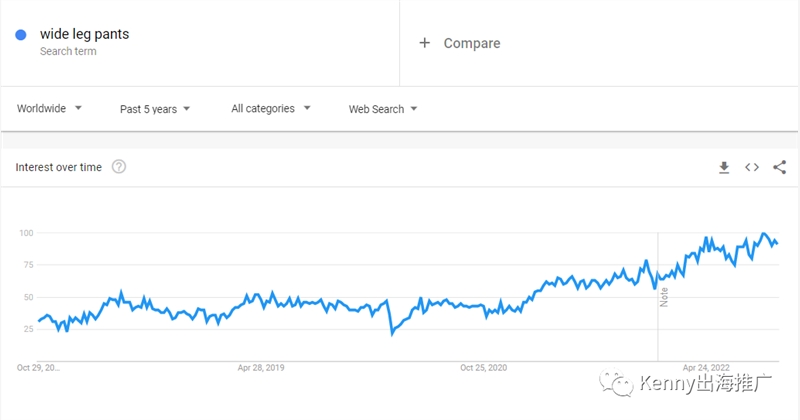Viewport: 800px width, 420px height.
Task: Click the Apr 28, 2019 axis label
Action: 261,367
